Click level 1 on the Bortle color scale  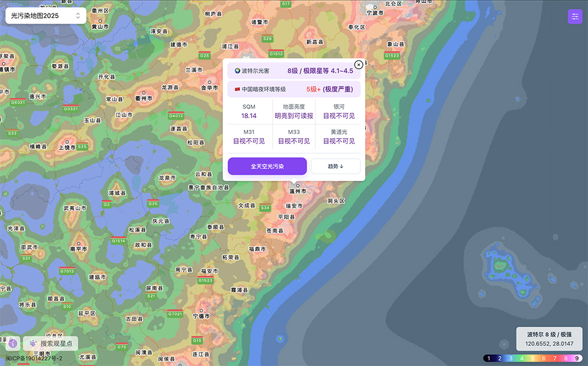click(x=489, y=358)
